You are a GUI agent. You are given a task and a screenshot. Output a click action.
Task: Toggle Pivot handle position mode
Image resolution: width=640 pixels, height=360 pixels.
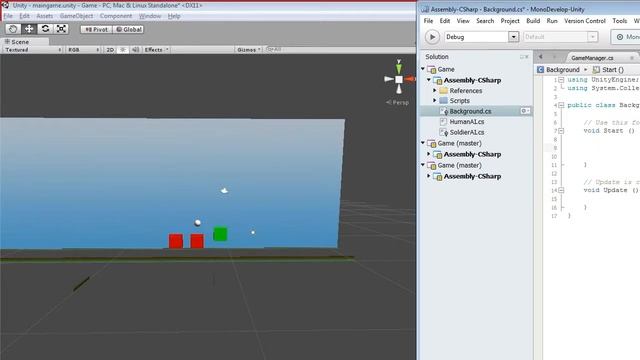click(96, 29)
